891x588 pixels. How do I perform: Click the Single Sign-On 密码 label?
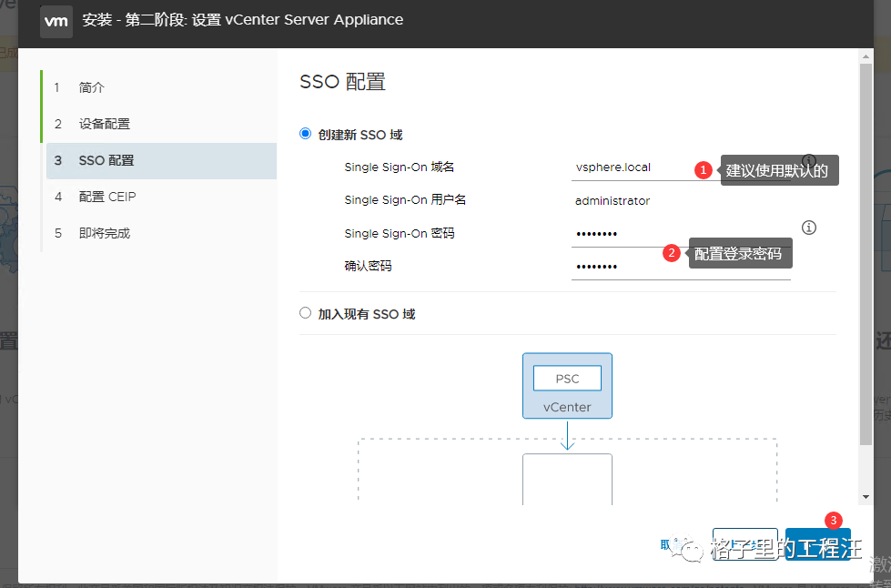coord(399,234)
